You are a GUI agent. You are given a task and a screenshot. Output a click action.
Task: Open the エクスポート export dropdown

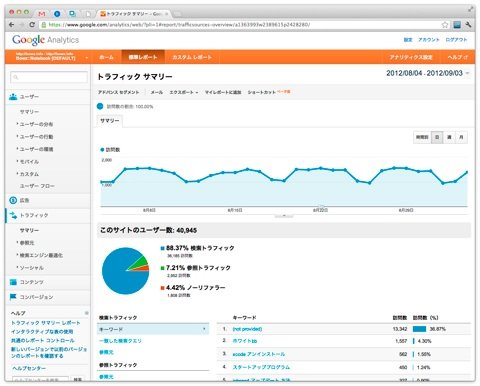[184, 92]
